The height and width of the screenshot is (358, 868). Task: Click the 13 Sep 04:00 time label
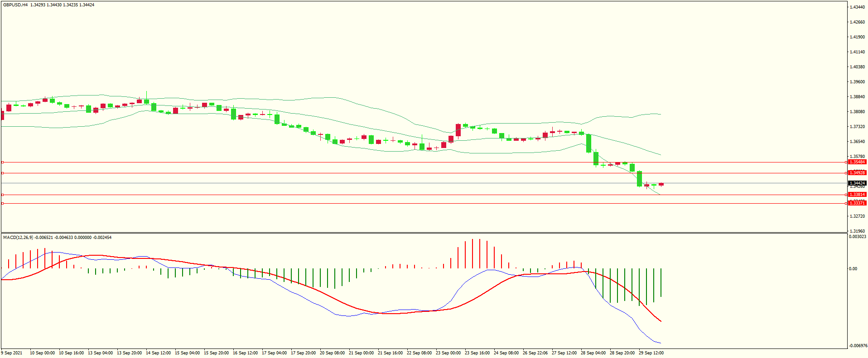tap(100, 353)
